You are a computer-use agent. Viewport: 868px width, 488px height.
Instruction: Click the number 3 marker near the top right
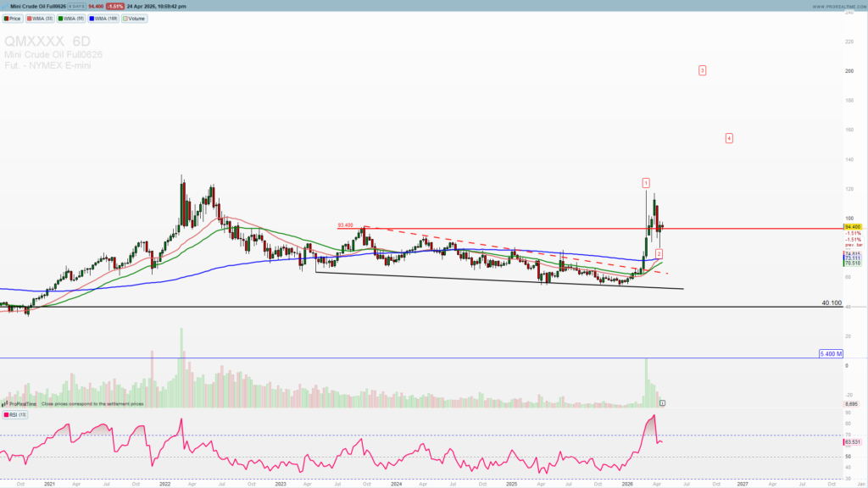coord(701,69)
